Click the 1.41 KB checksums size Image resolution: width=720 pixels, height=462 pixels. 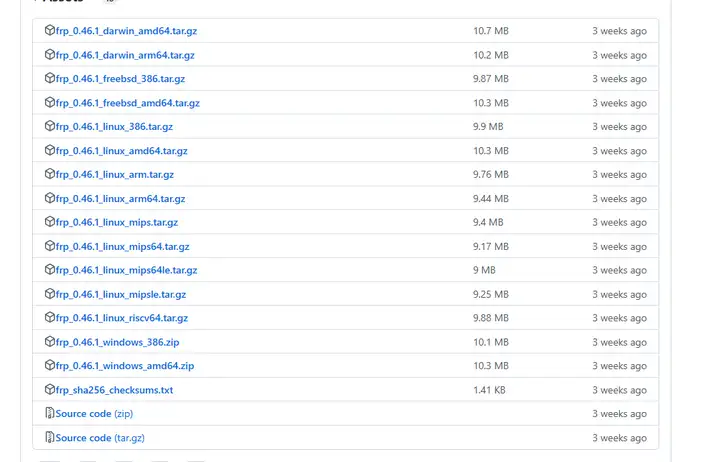pos(489,390)
